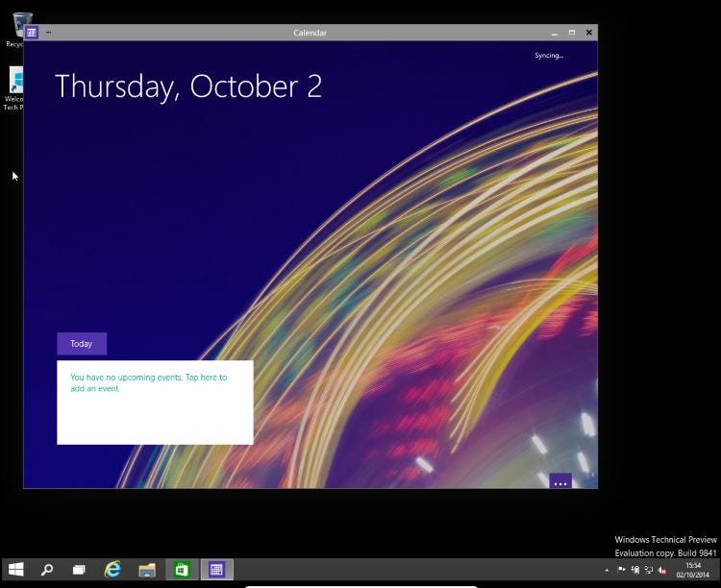Click the Today button
721x588 pixels.
[x=82, y=343]
